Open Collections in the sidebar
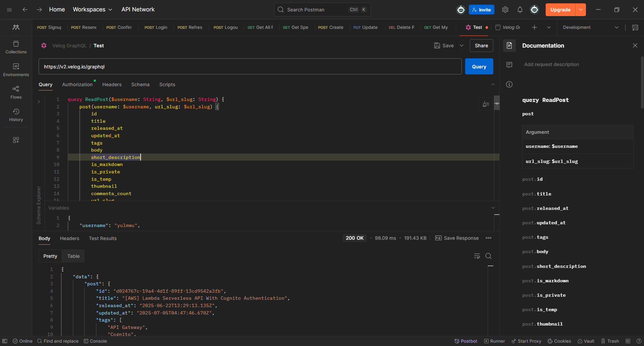The image size is (644, 346). point(16,47)
